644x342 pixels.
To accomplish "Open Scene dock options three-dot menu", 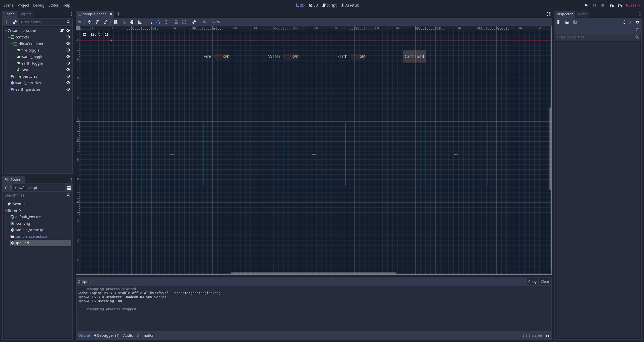I will tap(71, 14).
